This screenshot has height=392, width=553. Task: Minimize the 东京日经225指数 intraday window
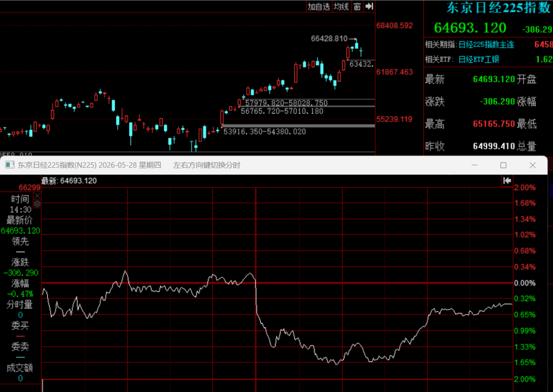click(475, 165)
